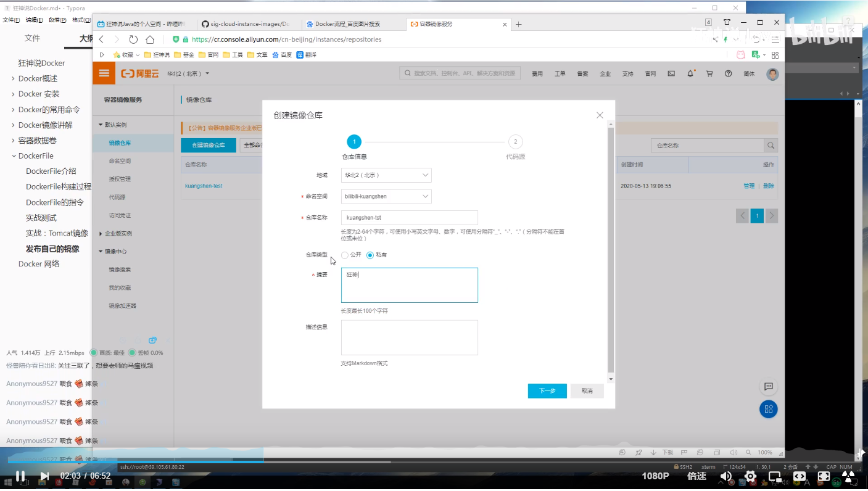Change video quality 1080P
Image resolution: width=868 pixels, height=491 pixels.
(655, 476)
